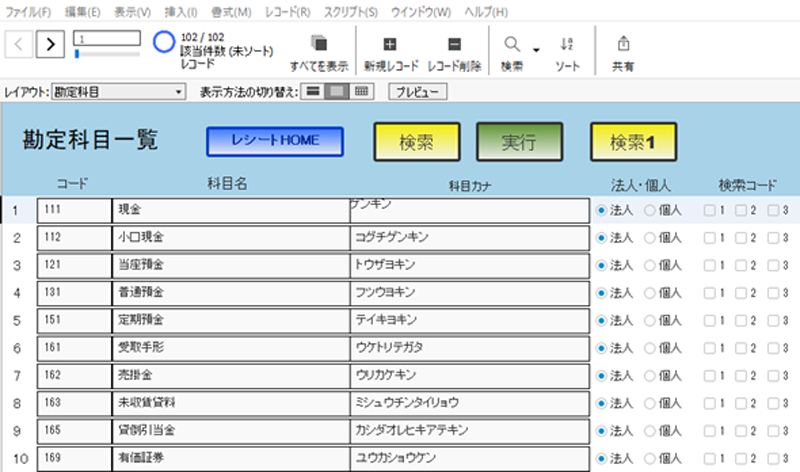This screenshot has height=472, width=800.
Task: Open the ファイル(F) menu
Action: coord(29,12)
